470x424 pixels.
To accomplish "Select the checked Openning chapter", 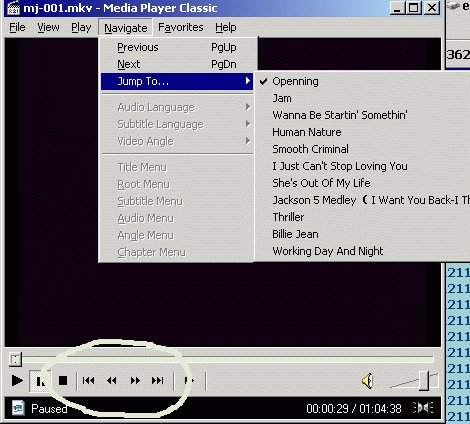I will coord(363,81).
